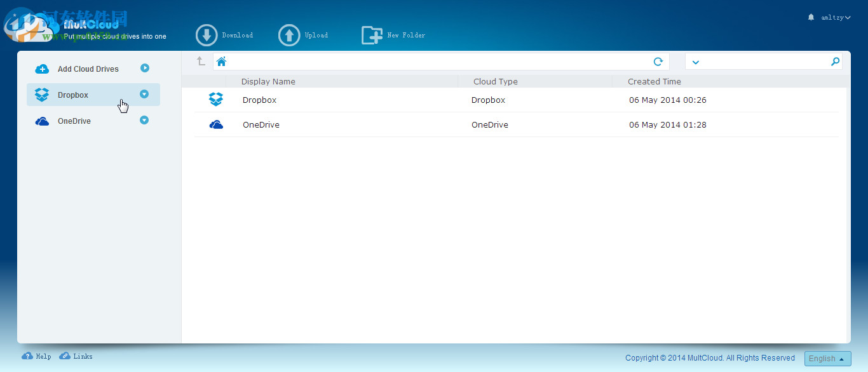Click the home icon in the path bar

point(221,61)
